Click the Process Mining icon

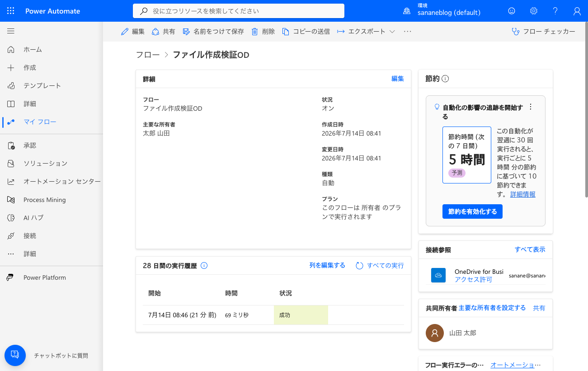click(x=11, y=200)
